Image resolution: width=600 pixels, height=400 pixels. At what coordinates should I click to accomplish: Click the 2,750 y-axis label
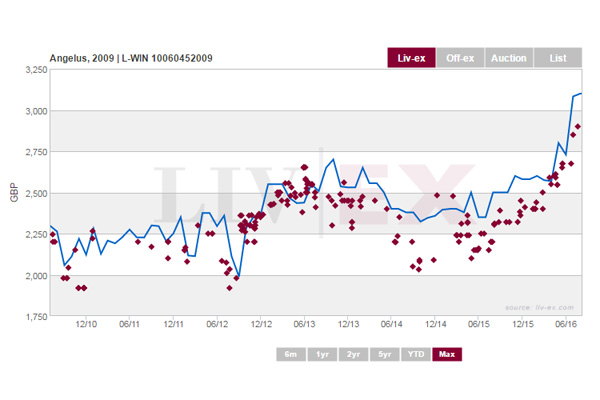36,152
